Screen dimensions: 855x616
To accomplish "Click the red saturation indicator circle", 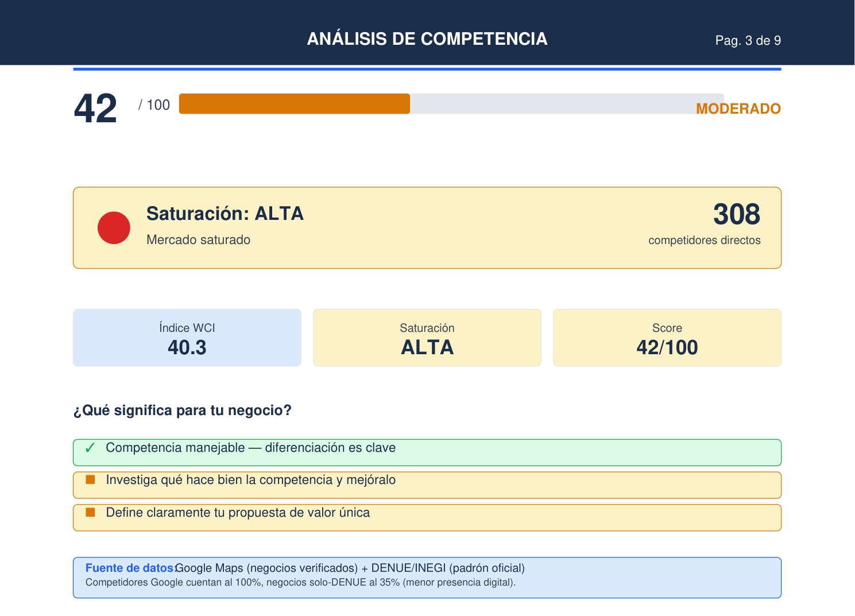I will [114, 228].
